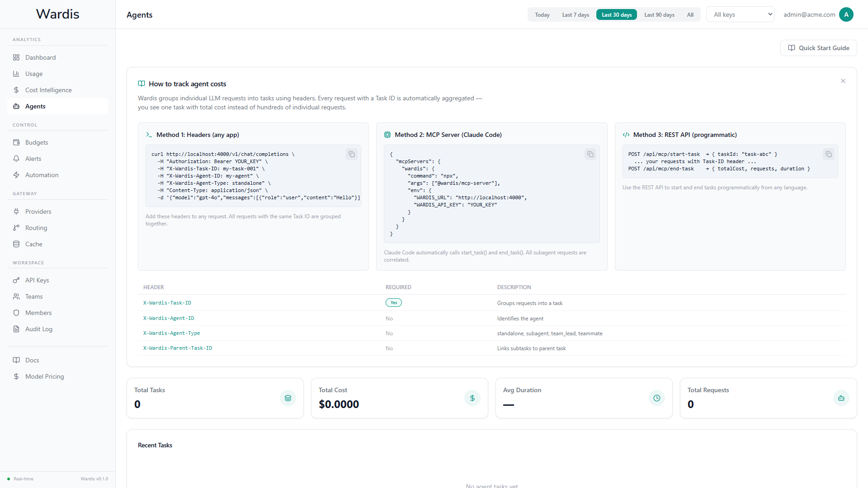Click the X-Wardis-Agent-Type header name

[172, 333]
